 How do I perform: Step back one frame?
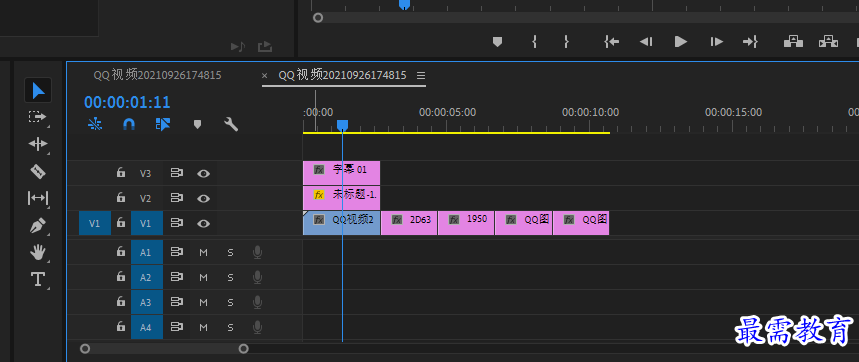(x=646, y=42)
